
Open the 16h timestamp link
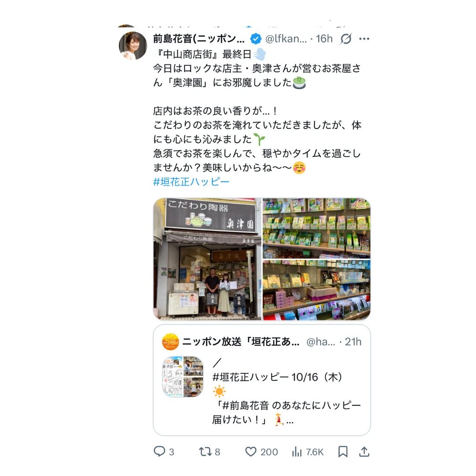click(324, 39)
